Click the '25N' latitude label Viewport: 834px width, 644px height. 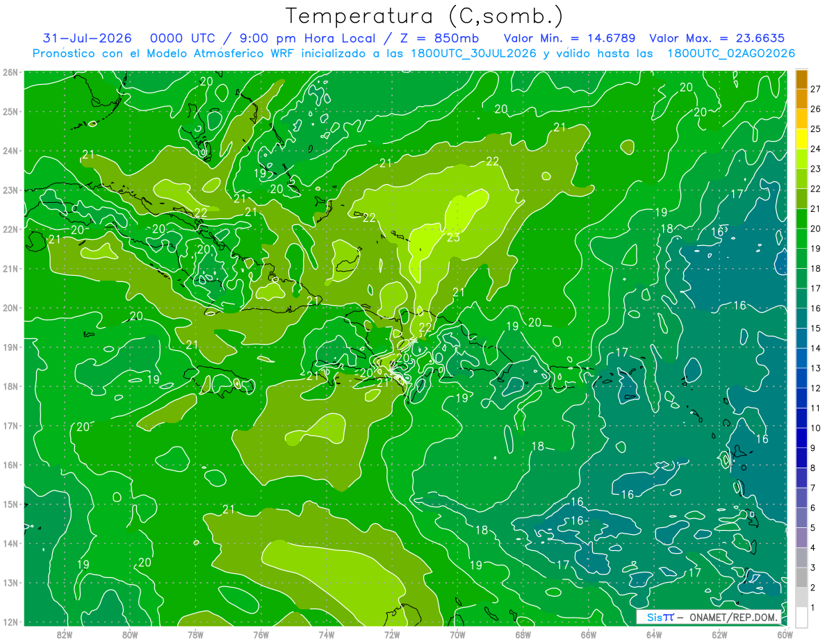pos(10,111)
